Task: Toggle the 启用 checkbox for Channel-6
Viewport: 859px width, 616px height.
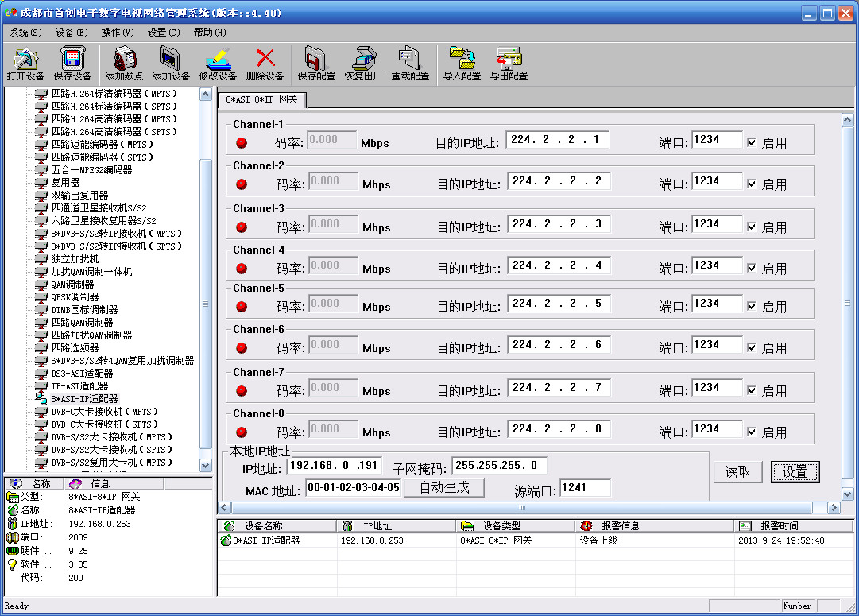Action: pos(752,347)
